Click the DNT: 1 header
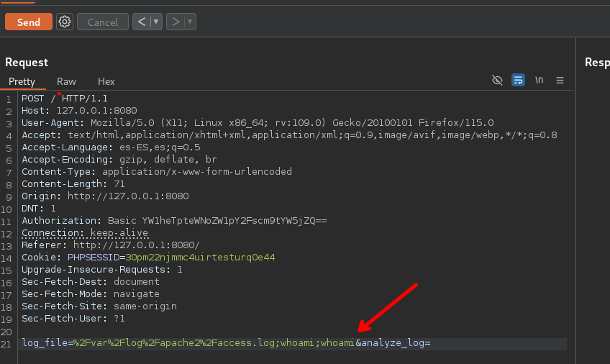Screen dimensions: 610x364 tap(39, 209)
